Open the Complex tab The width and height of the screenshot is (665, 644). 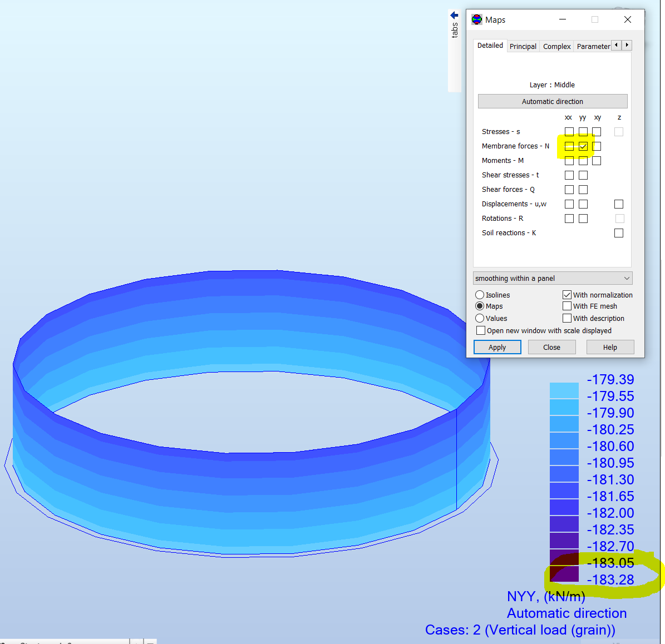coord(556,46)
